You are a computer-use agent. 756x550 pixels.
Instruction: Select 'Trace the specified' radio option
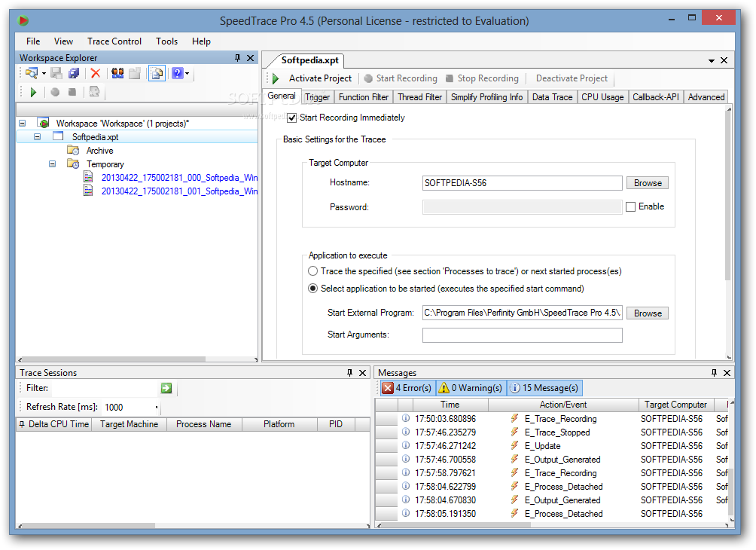coord(313,271)
